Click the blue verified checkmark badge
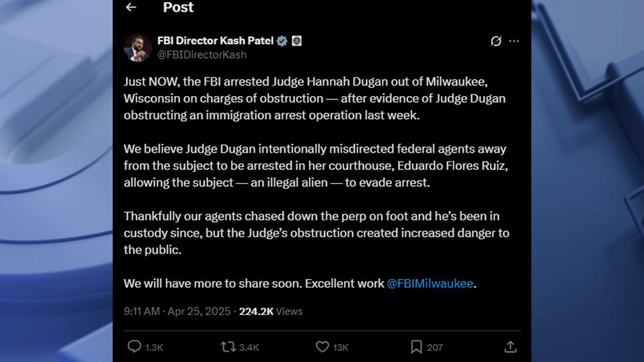The width and height of the screenshot is (644, 362). (x=282, y=41)
